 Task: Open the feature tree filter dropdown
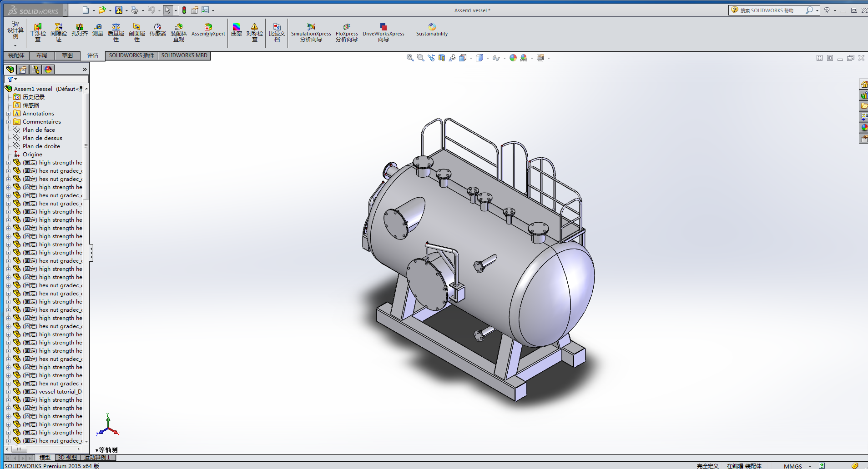coord(12,79)
